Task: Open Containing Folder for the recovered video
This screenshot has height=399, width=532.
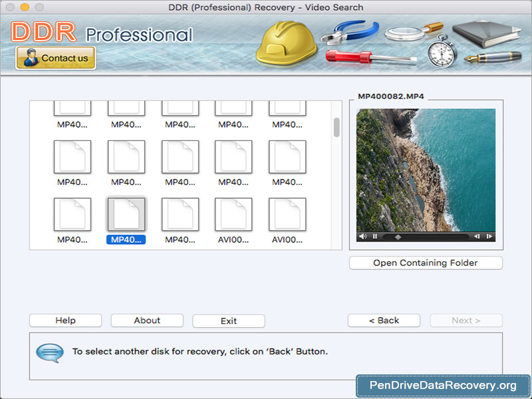Action: point(425,263)
